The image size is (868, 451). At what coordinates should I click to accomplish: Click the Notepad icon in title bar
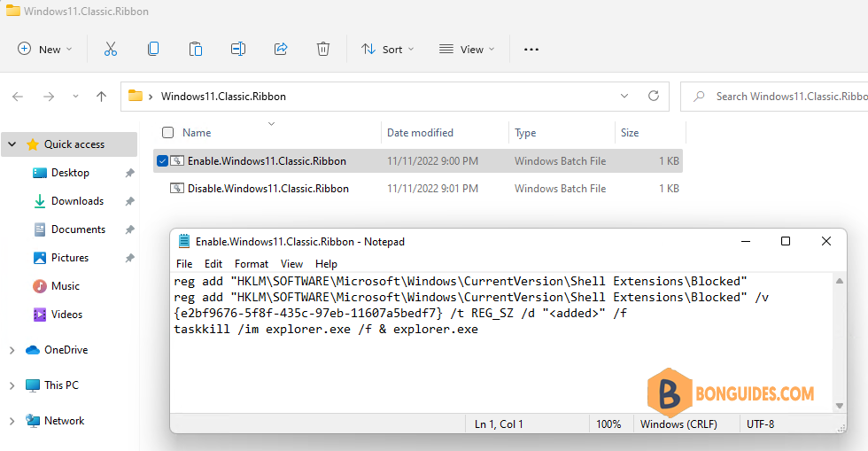point(184,241)
